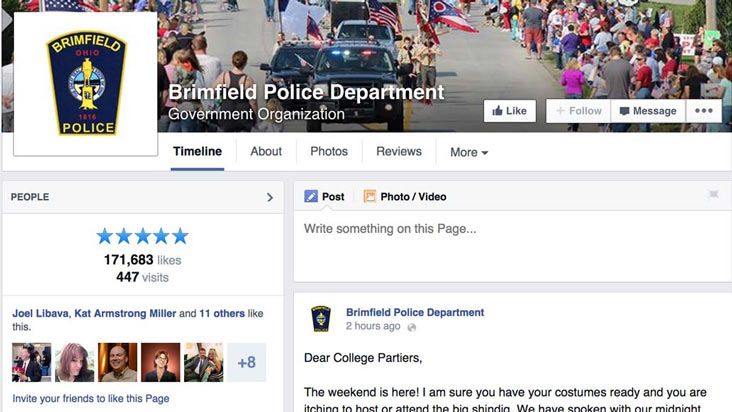Open Kat Armstrong Miller's profile link
The image size is (732, 412).
click(125, 314)
